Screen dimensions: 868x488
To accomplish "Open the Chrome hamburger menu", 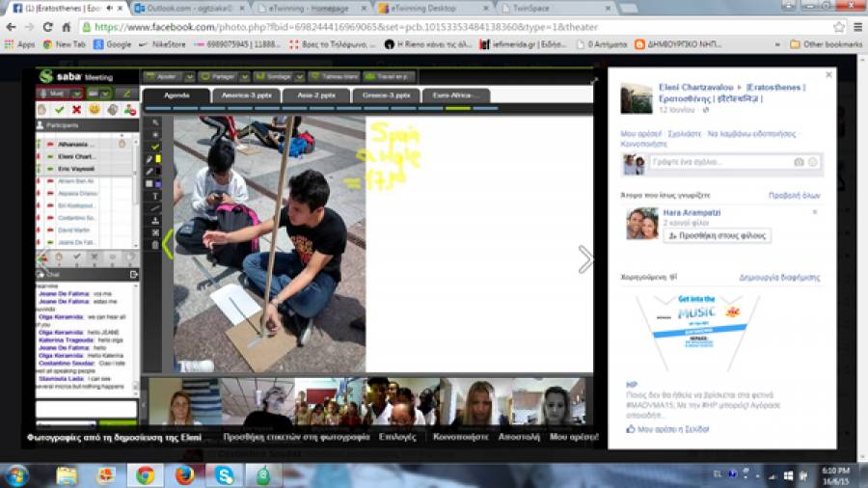I will coord(856,27).
